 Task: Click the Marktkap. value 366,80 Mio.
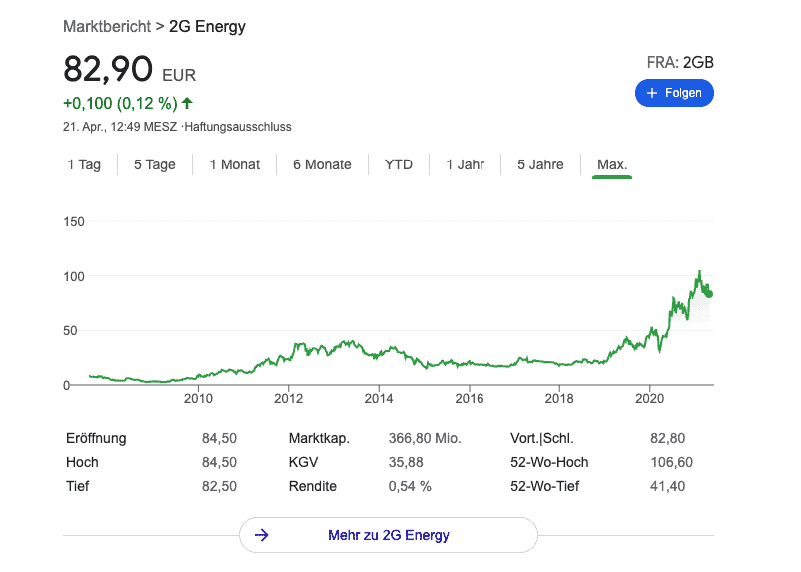pyautogui.click(x=424, y=438)
